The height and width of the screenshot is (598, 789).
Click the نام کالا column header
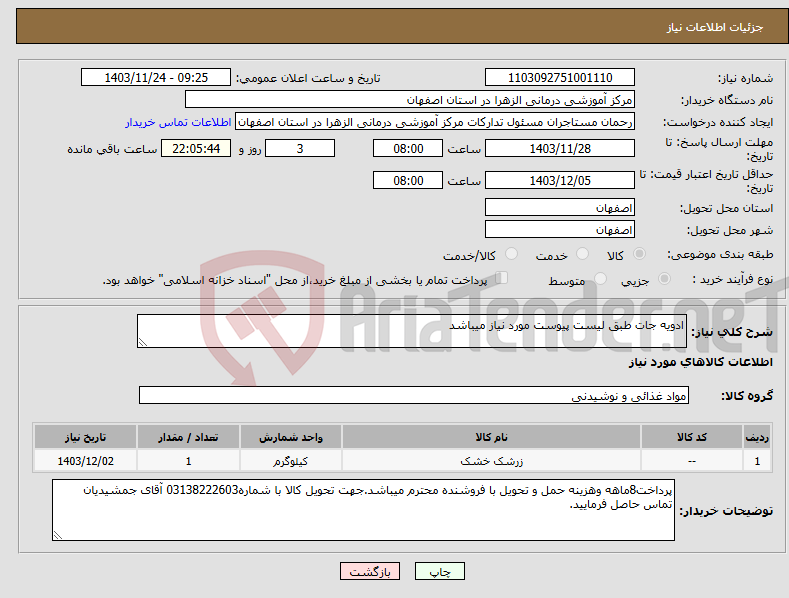coord(491,437)
